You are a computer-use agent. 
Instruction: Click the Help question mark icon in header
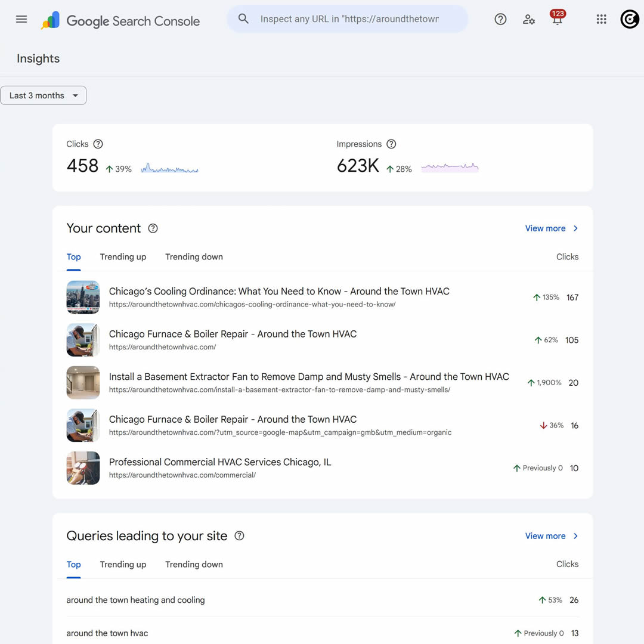(500, 19)
